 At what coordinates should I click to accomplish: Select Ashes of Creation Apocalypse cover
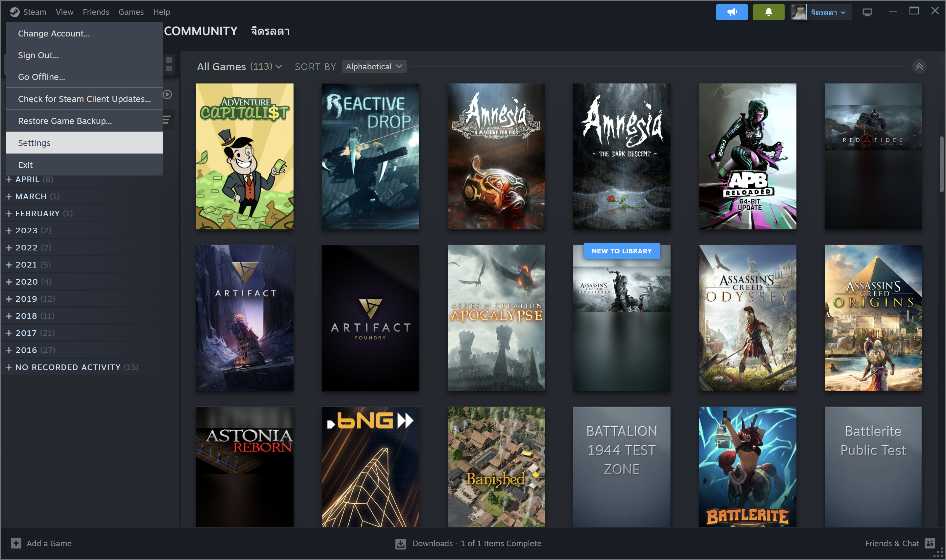tap(496, 318)
